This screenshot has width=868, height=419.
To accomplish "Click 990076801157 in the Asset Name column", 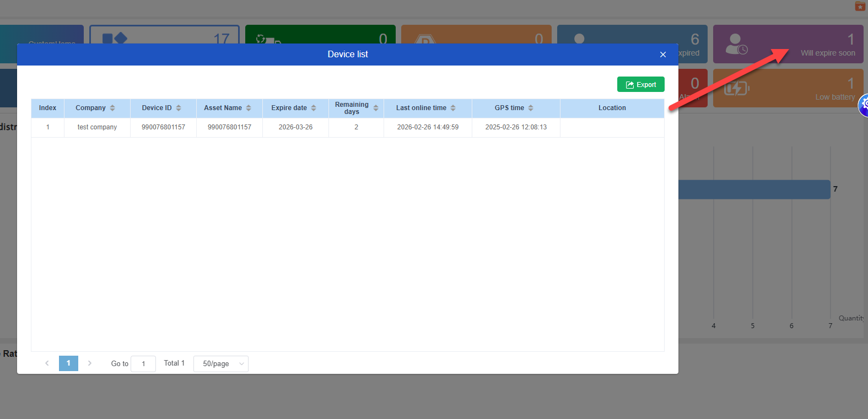I will [x=229, y=127].
